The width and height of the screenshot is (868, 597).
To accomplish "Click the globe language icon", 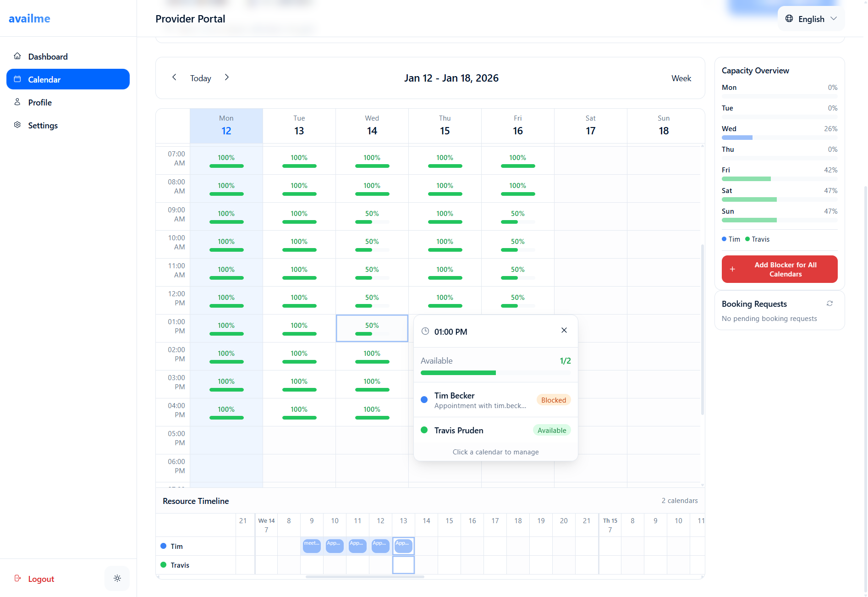I will 789,19.
